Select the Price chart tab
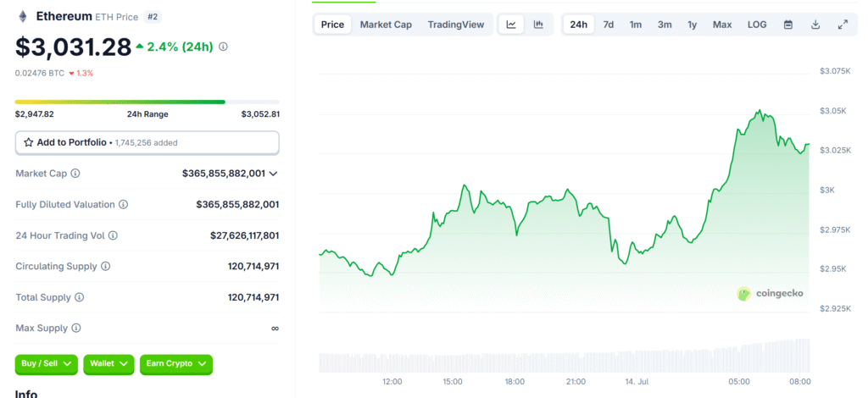The width and height of the screenshot is (868, 398). point(332,25)
